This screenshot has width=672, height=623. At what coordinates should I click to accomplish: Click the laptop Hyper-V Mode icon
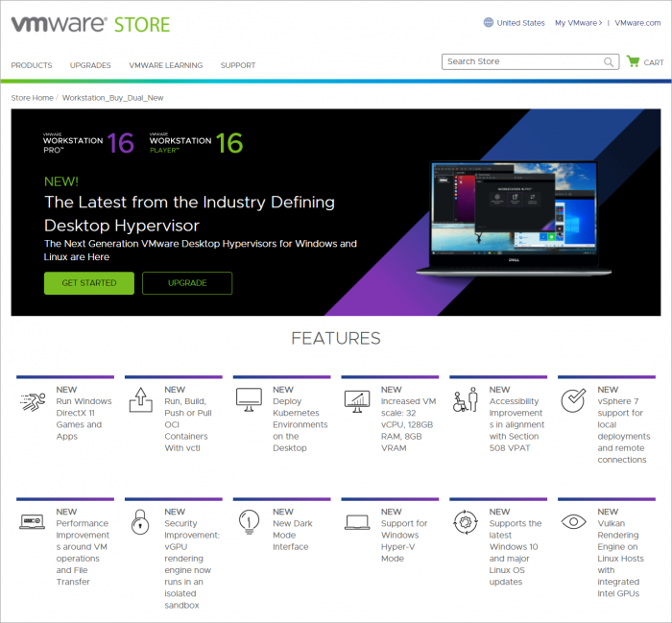coord(357,522)
